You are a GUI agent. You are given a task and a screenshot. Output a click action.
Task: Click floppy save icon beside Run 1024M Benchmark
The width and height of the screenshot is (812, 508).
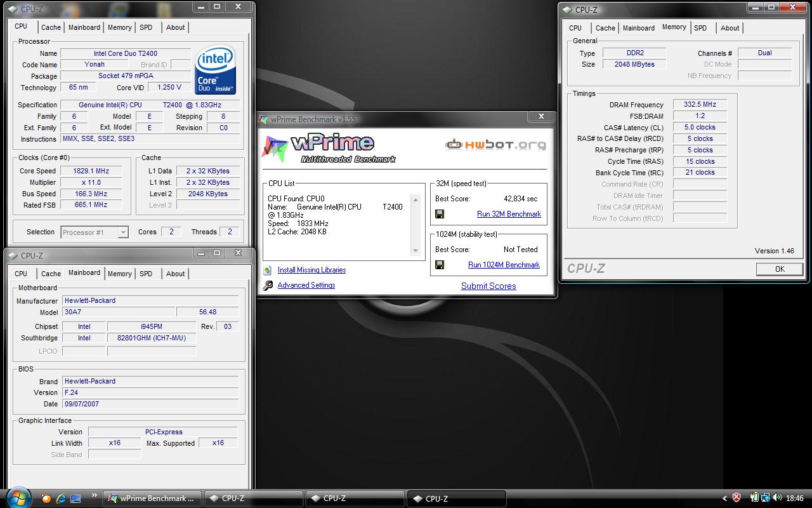(440, 265)
